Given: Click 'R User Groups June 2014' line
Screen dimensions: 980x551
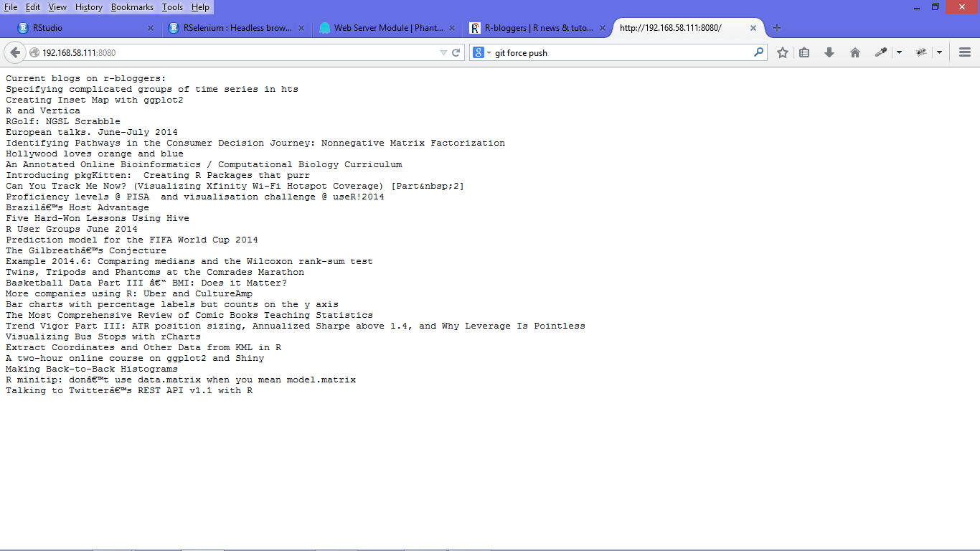Looking at the screenshot, I should (72, 229).
